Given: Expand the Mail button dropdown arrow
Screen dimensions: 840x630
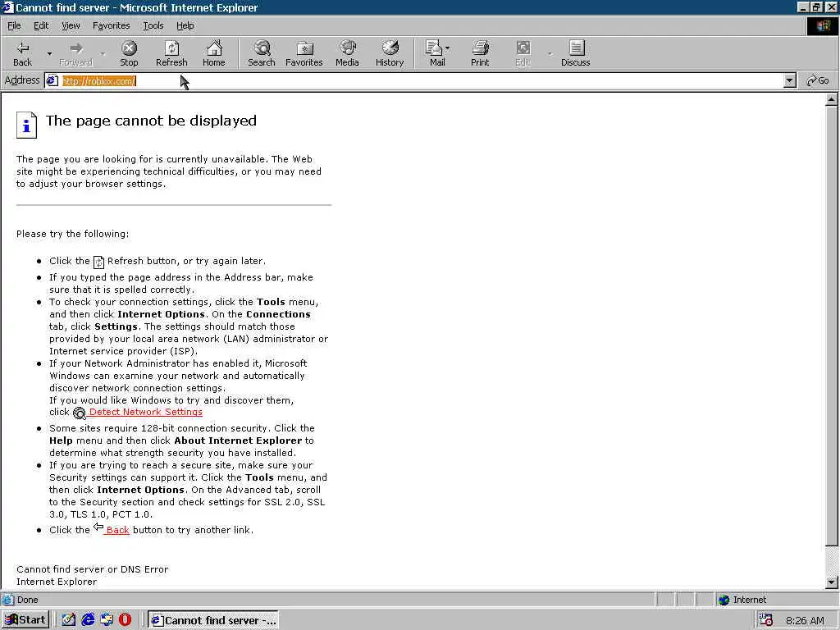Looking at the screenshot, I should (447, 48).
